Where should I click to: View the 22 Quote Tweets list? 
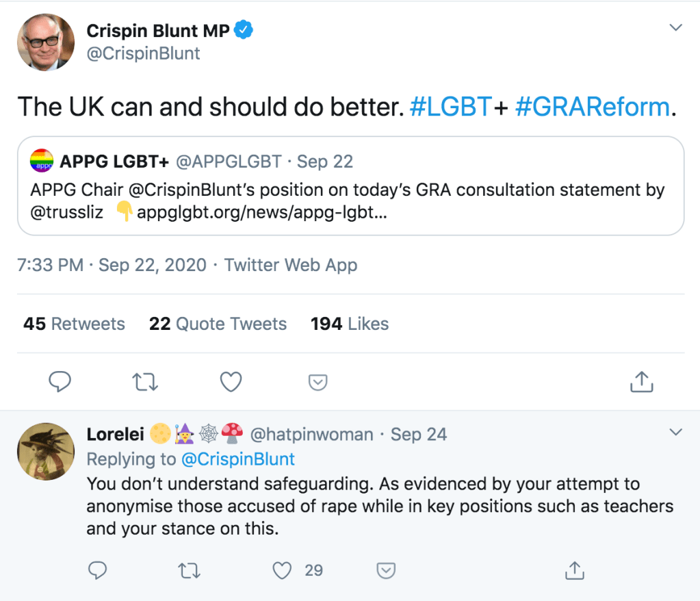click(218, 324)
